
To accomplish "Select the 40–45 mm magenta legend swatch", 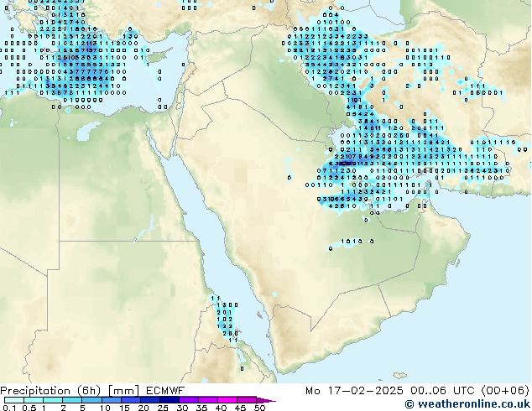I will click(227, 400).
